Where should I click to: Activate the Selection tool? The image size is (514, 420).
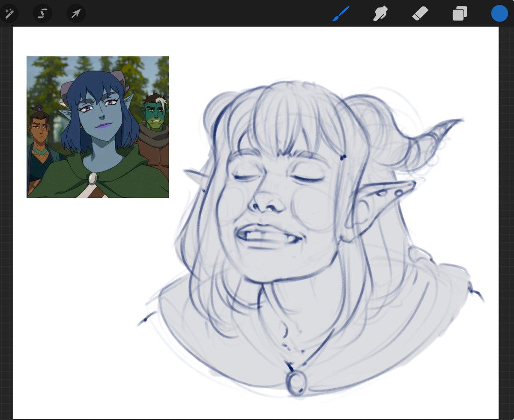coord(42,14)
